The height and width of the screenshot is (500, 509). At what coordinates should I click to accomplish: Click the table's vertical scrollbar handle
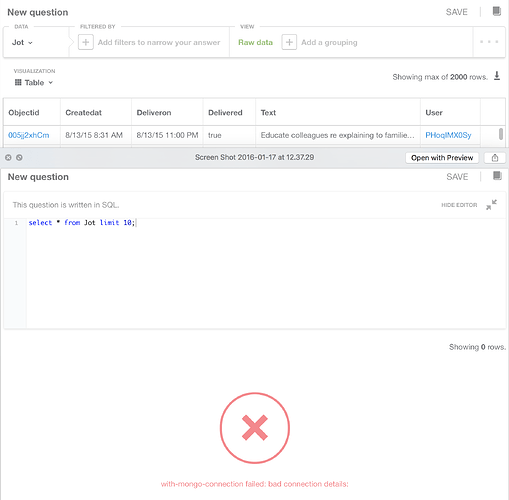(x=501, y=134)
